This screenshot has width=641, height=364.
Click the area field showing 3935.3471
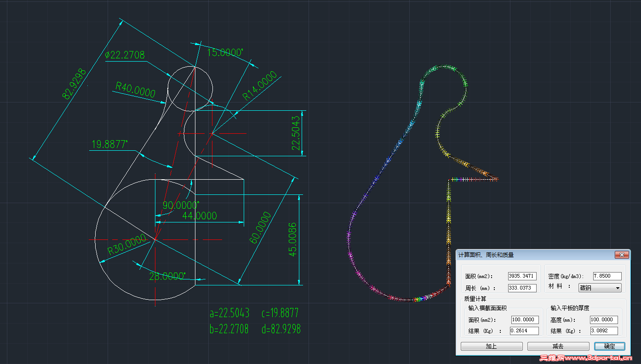[x=522, y=276]
